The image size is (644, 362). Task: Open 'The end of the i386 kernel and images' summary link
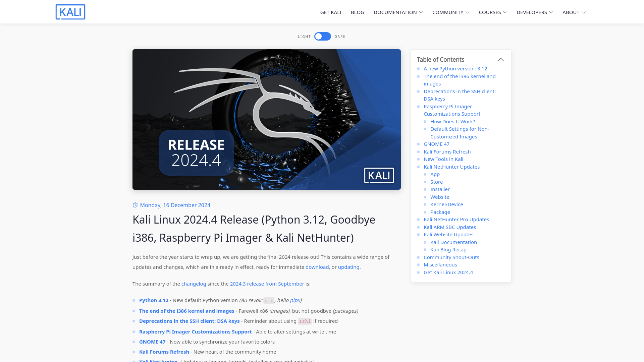186,311
